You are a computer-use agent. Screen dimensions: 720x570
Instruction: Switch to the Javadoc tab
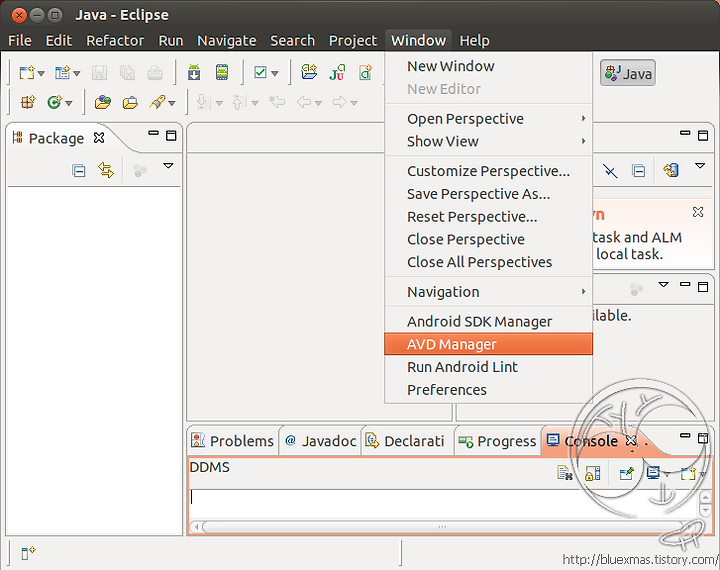click(x=320, y=441)
